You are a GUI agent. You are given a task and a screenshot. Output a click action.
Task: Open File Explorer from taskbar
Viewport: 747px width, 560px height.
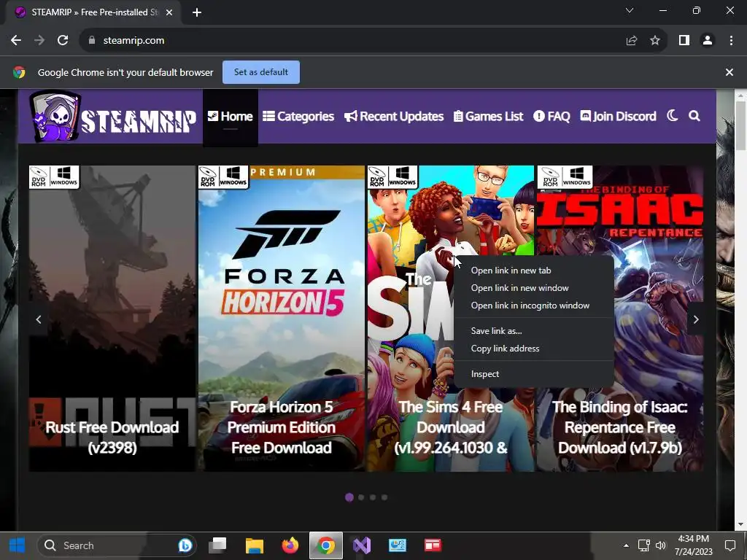pyautogui.click(x=255, y=545)
